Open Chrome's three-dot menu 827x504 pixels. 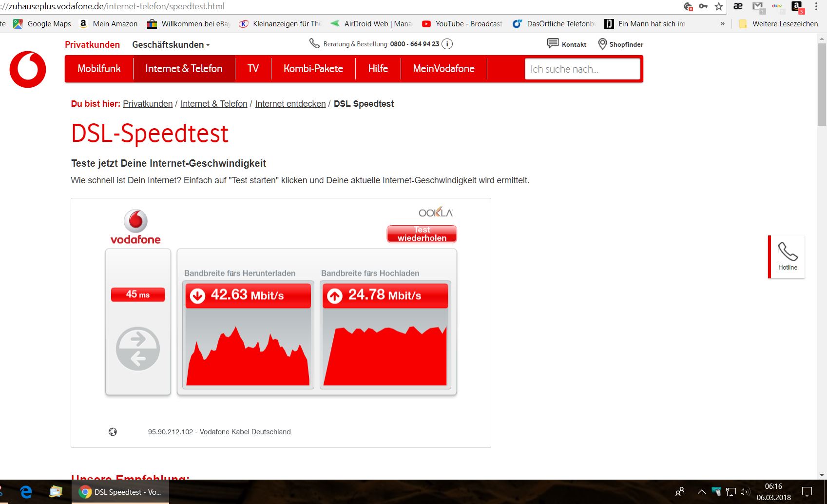click(x=816, y=6)
